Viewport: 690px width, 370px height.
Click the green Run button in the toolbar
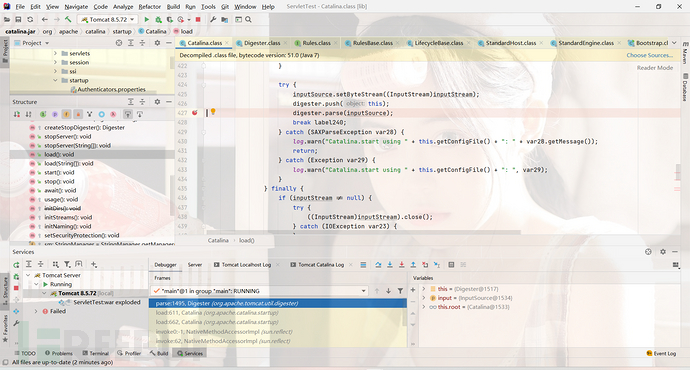click(x=147, y=19)
